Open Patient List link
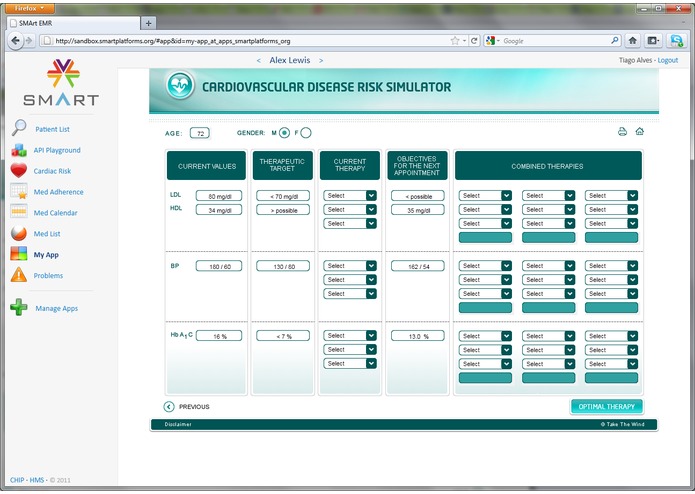The height and width of the screenshot is (494, 695). coord(52,129)
